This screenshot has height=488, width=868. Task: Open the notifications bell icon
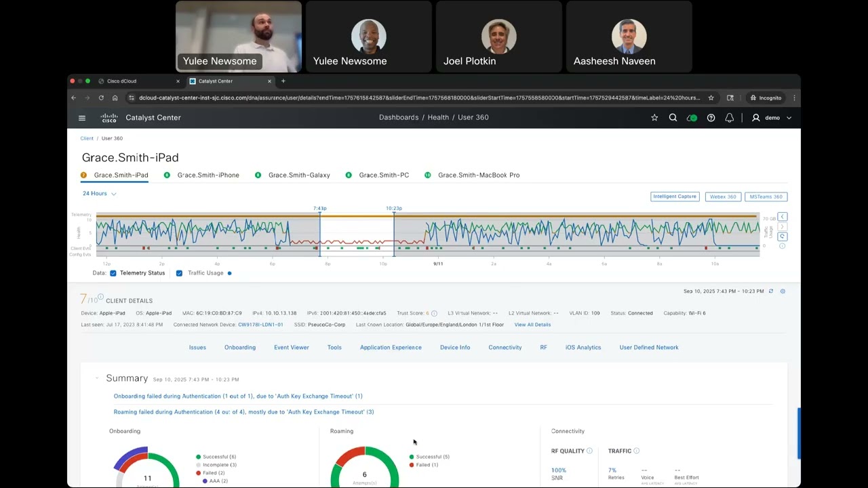[730, 118]
